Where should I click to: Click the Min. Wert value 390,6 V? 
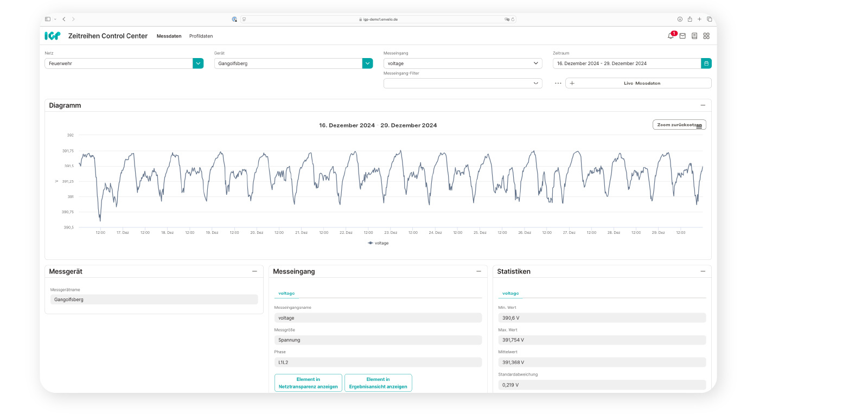click(602, 318)
